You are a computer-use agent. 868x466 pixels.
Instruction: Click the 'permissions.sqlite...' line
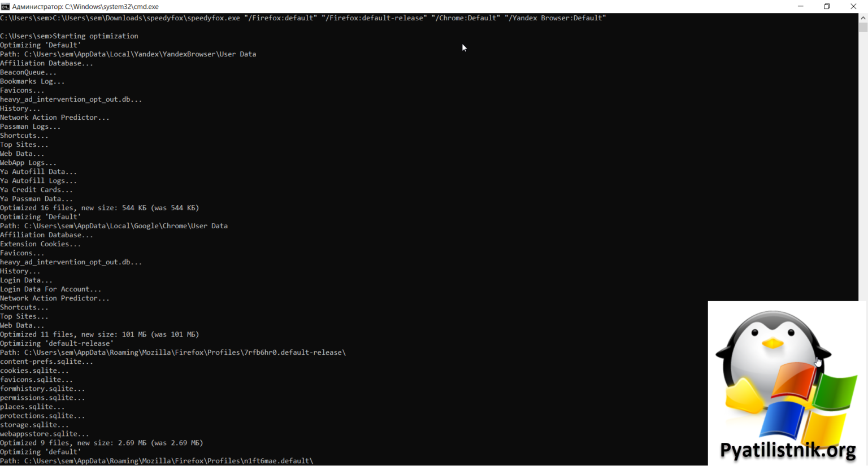click(42, 398)
